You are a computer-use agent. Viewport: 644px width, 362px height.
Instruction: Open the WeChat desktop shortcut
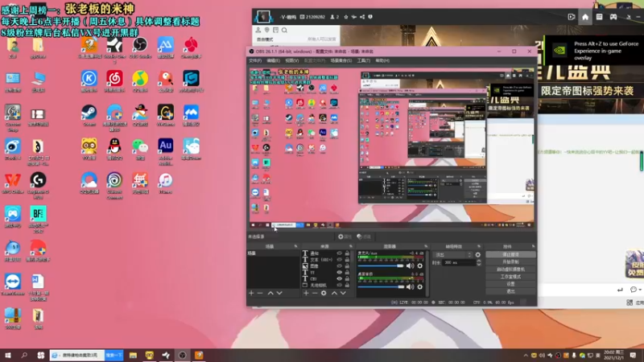click(139, 146)
